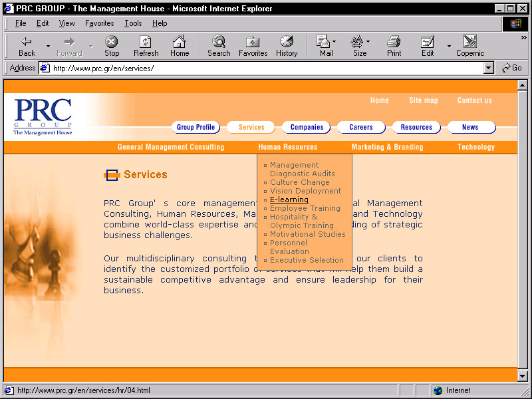Image resolution: width=532 pixels, height=399 pixels.
Task: Expand the Mail dropdown arrow
Action: 334,41
